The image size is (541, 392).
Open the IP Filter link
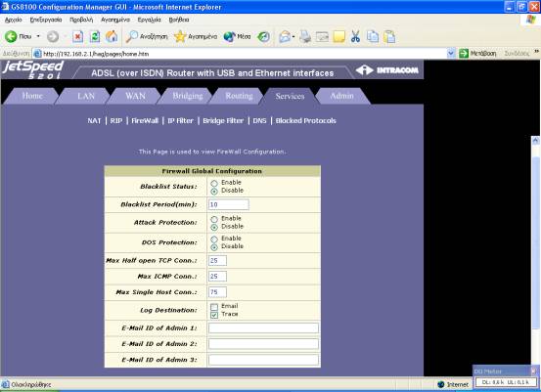(180, 120)
